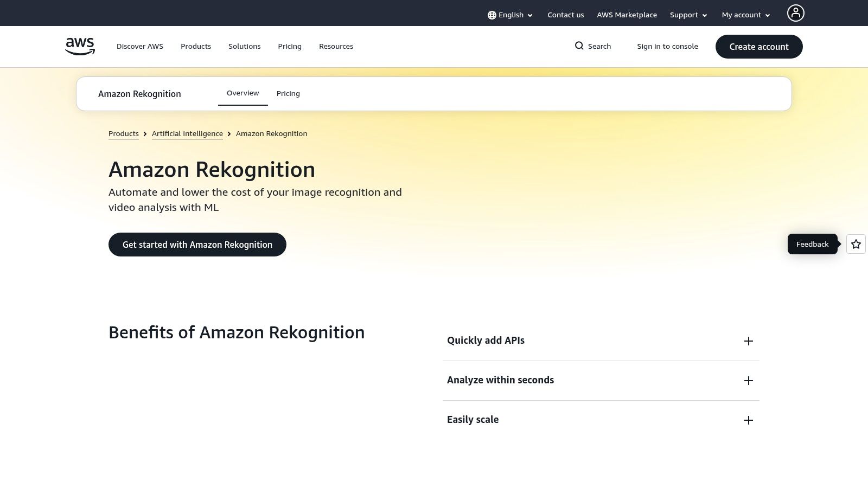This screenshot has height=488, width=868.
Task: Switch to Rekognition Pricing tab
Action: click(288, 94)
